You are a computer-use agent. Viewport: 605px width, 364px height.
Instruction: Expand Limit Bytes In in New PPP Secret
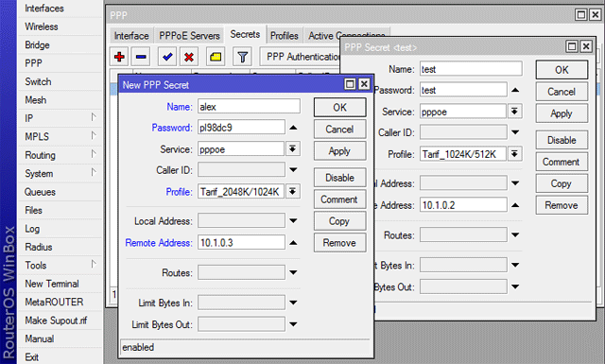293,303
